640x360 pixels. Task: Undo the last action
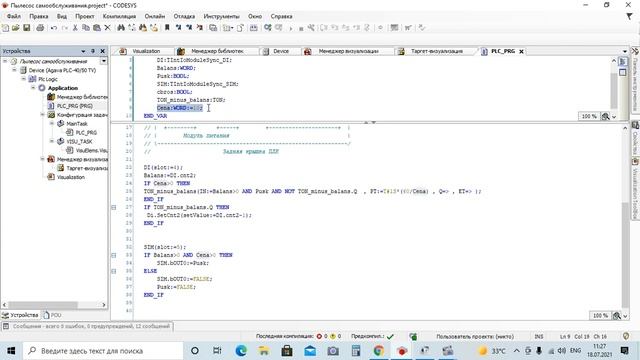[54, 28]
